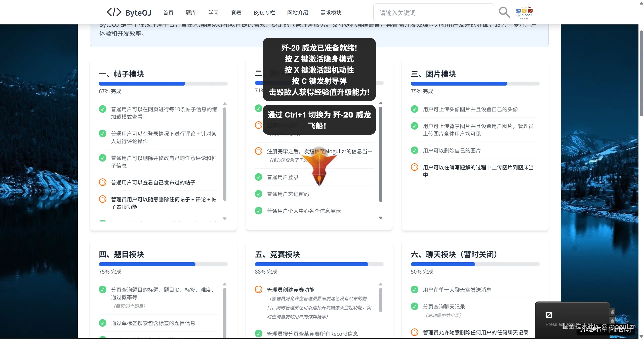The width and height of the screenshot is (644, 339).
Task: Click the square slash icon in the game panel
Action: click(549, 315)
